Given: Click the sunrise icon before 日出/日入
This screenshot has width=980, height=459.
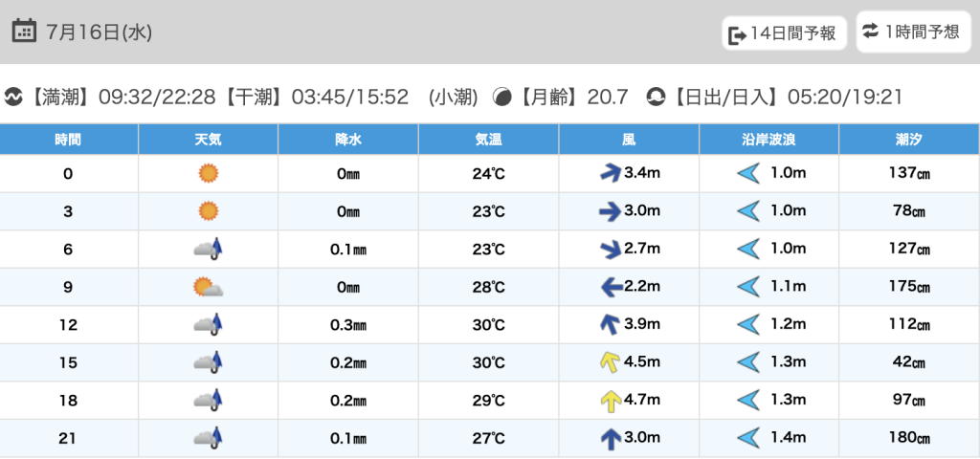Looking at the screenshot, I should [x=656, y=97].
